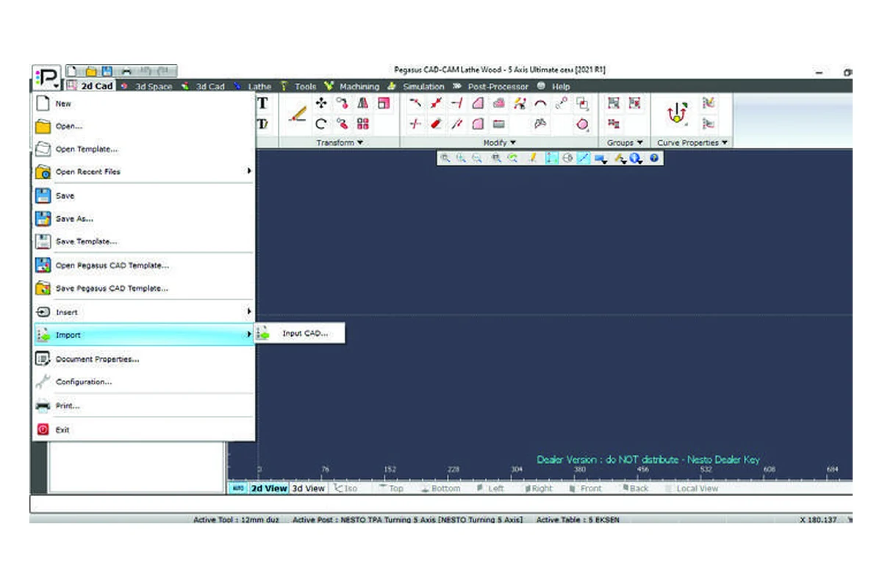Exit the application via Exit entry
Image resolution: width=882 pixels, height=588 pixels.
tap(143, 430)
